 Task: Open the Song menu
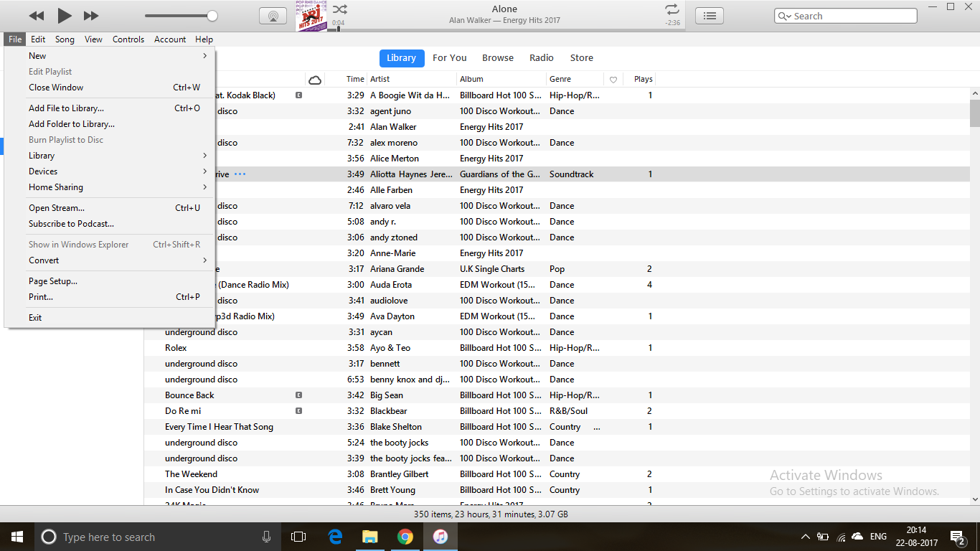[65, 39]
